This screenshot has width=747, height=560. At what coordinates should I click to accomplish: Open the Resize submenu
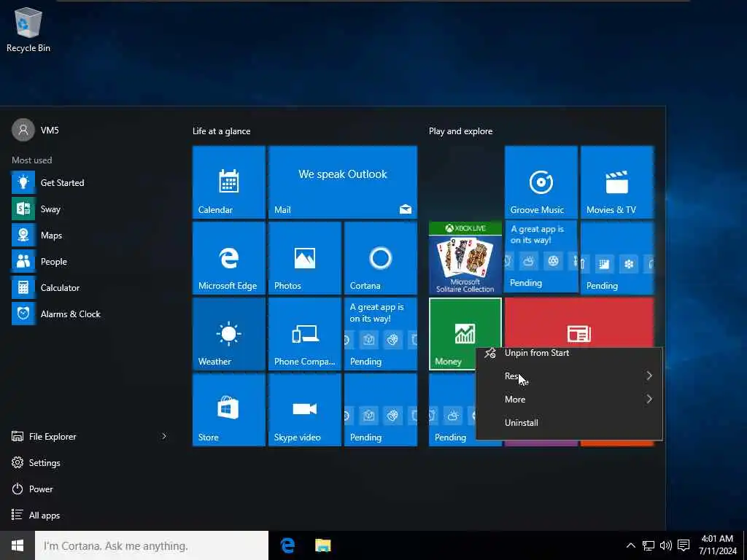pyautogui.click(x=569, y=376)
